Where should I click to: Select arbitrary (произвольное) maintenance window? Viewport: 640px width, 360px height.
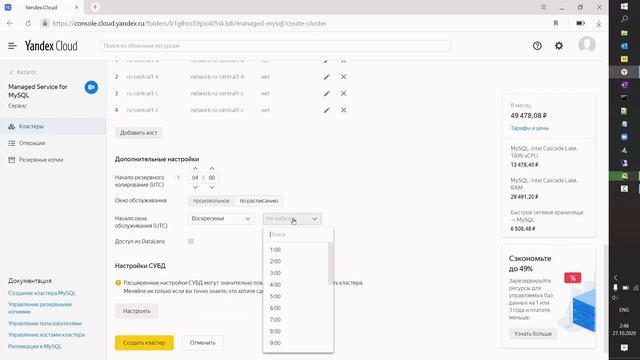click(x=211, y=201)
